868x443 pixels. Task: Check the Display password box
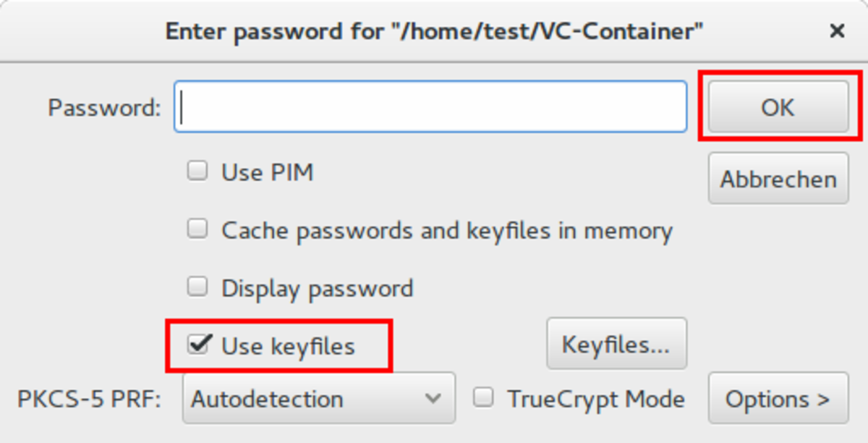tap(197, 287)
